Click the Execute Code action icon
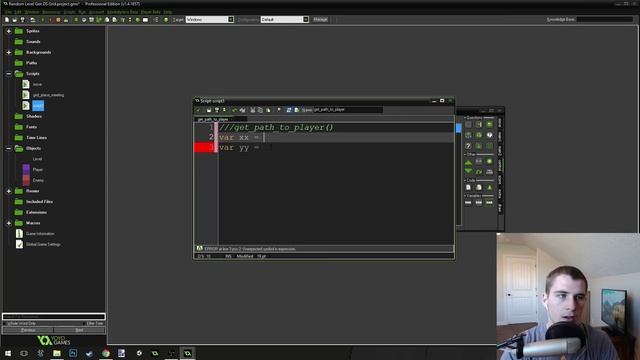Image resolution: width=640 pixels, height=360 pixels. tap(468, 187)
